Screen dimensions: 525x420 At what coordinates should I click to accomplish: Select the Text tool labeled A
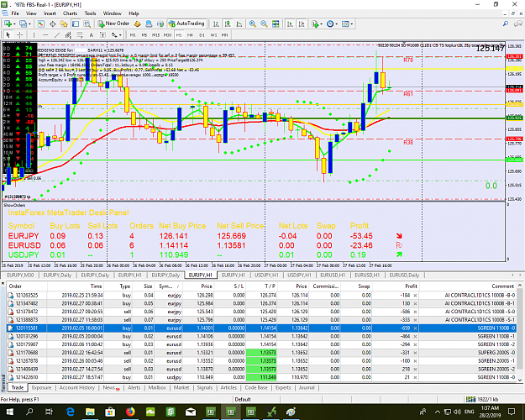pyautogui.click(x=91, y=34)
